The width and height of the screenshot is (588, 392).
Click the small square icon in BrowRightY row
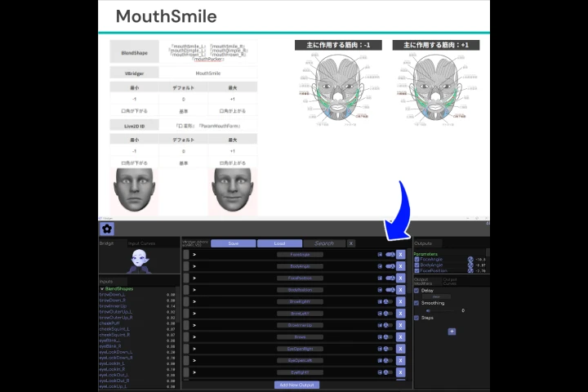pos(380,301)
